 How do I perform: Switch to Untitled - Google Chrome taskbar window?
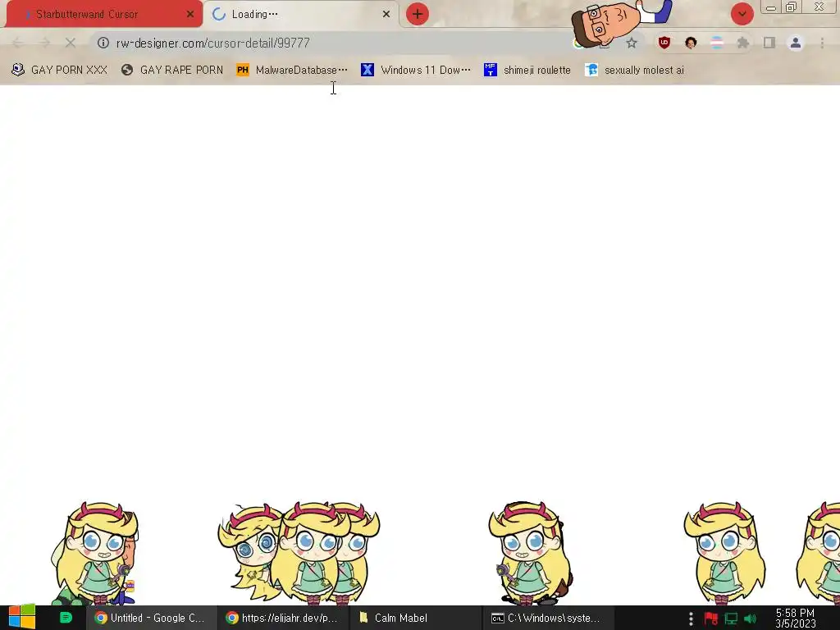(x=151, y=618)
